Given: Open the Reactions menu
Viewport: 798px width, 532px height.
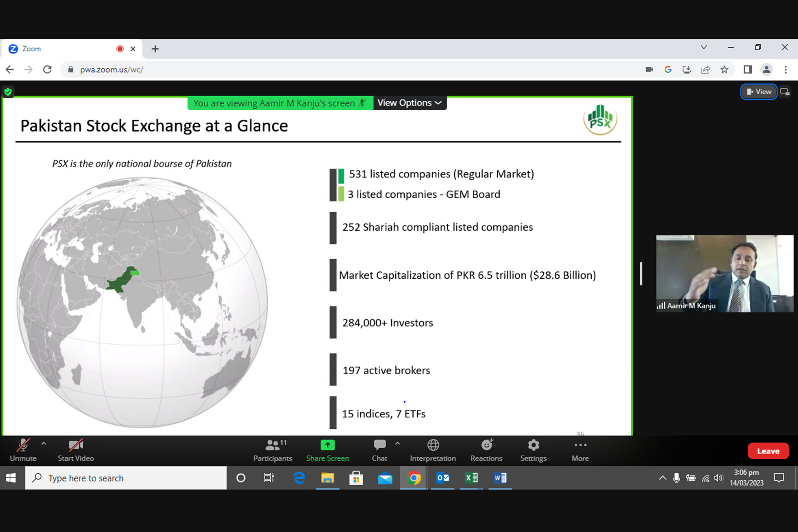Looking at the screenshot, I should coord(486,450).
